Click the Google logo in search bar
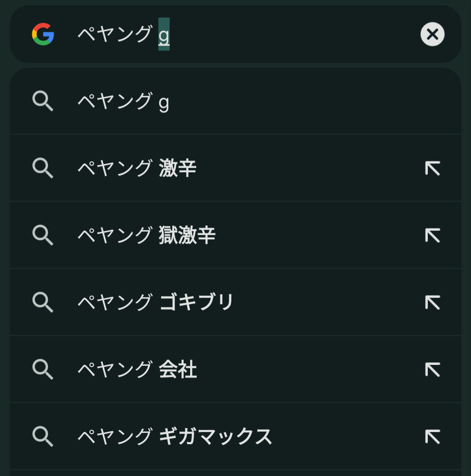Viewport: 471px width, 476px height. coord(43,34)
